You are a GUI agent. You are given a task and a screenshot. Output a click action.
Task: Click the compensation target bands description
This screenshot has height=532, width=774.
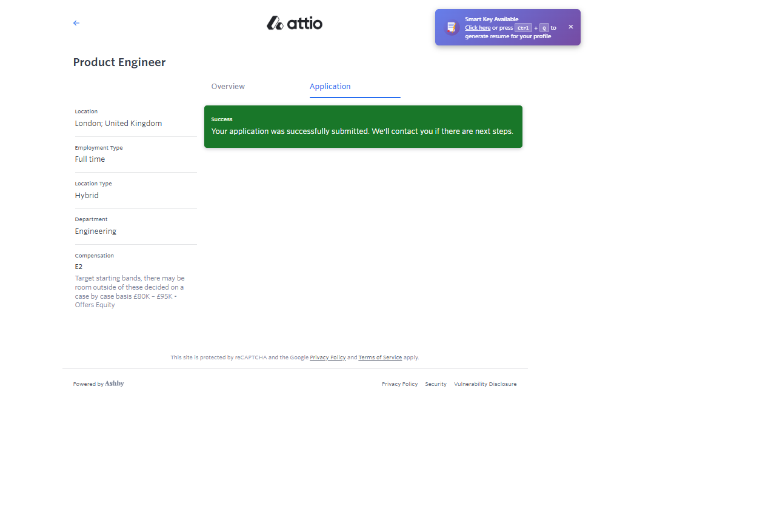click(130, 291)
